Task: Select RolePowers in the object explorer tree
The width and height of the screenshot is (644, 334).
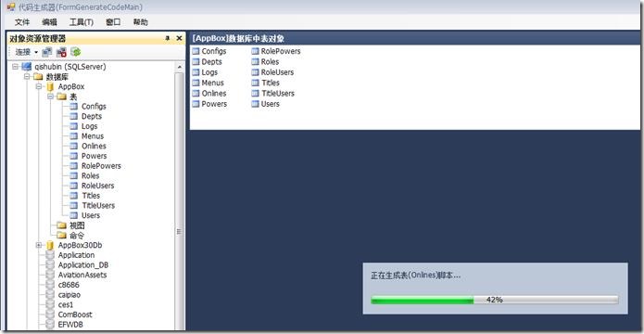Action: [x=101, y=166]
